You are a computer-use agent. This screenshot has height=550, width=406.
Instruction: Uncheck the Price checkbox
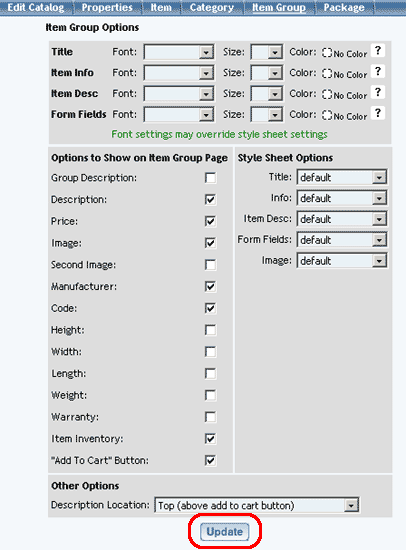tap(211, 221)
